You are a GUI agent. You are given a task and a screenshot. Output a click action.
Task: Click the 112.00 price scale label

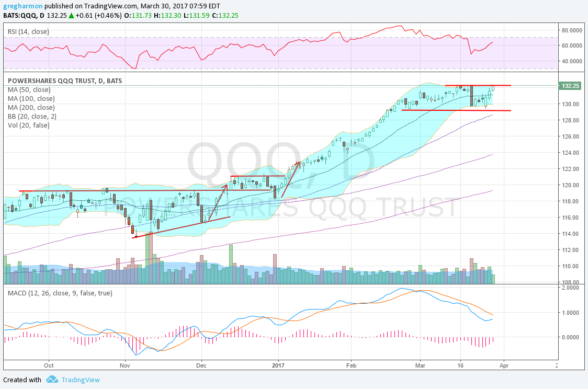coord(570,250)
